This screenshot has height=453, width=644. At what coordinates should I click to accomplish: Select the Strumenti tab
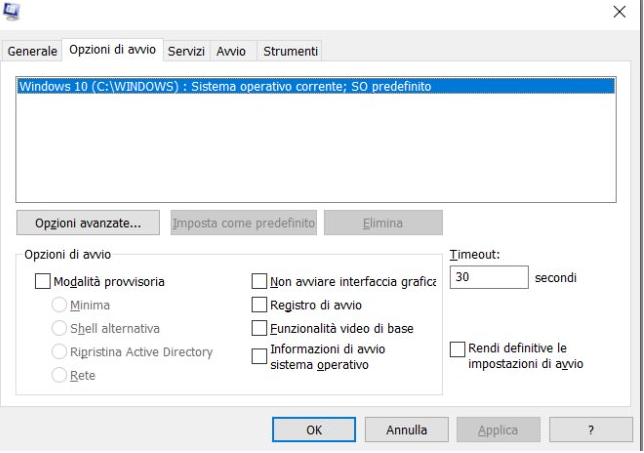click(290, 51)
